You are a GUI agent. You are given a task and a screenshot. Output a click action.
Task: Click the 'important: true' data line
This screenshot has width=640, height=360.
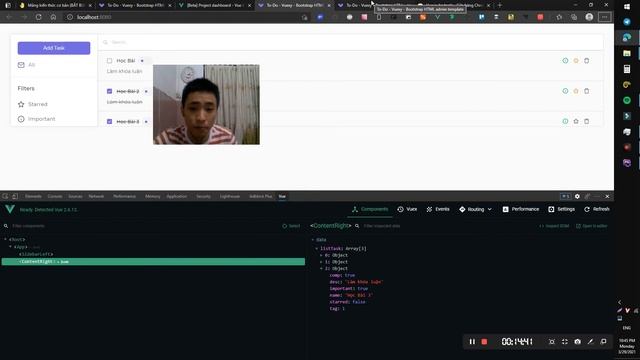(x=349, y=289)
